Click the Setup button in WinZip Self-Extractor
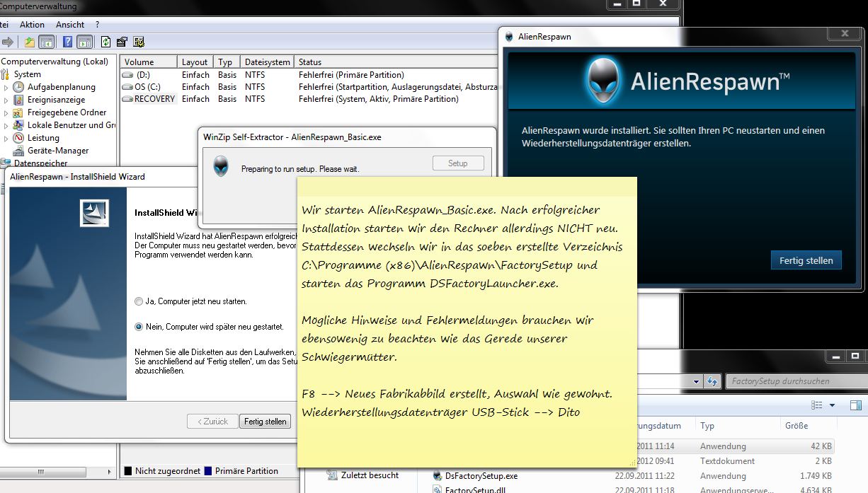 click(x=458, y=163)
